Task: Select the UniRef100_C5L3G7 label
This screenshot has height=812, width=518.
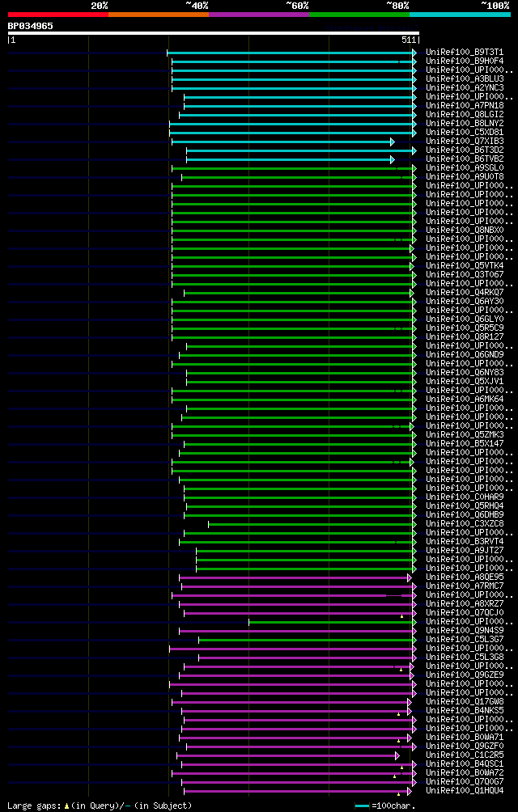Action: 465,640
